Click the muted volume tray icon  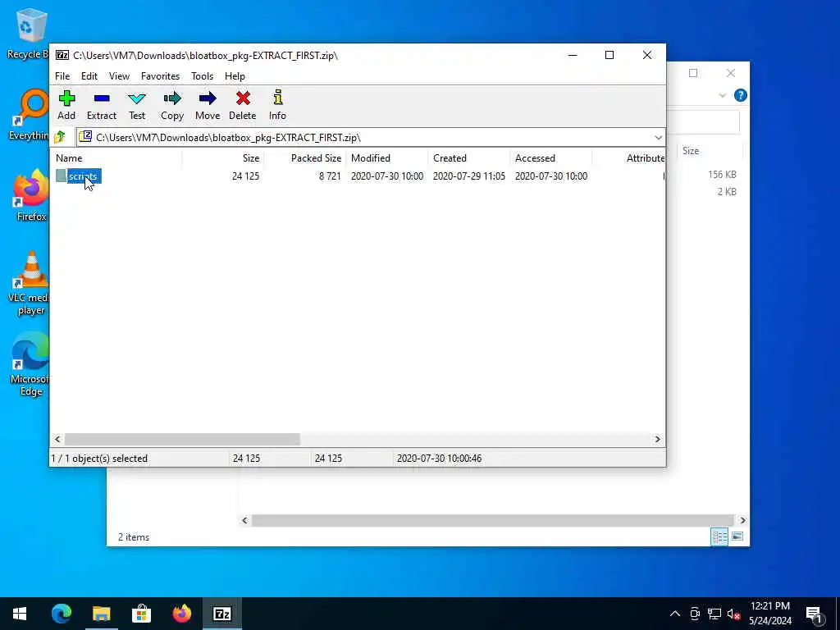733,614
